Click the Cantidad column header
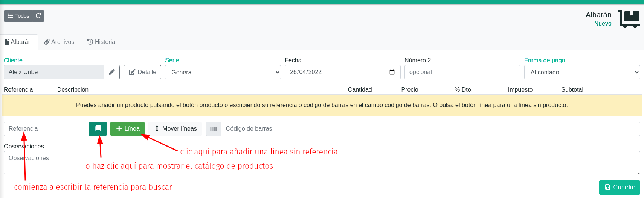 pyautogui.click(x=360, y=89)
